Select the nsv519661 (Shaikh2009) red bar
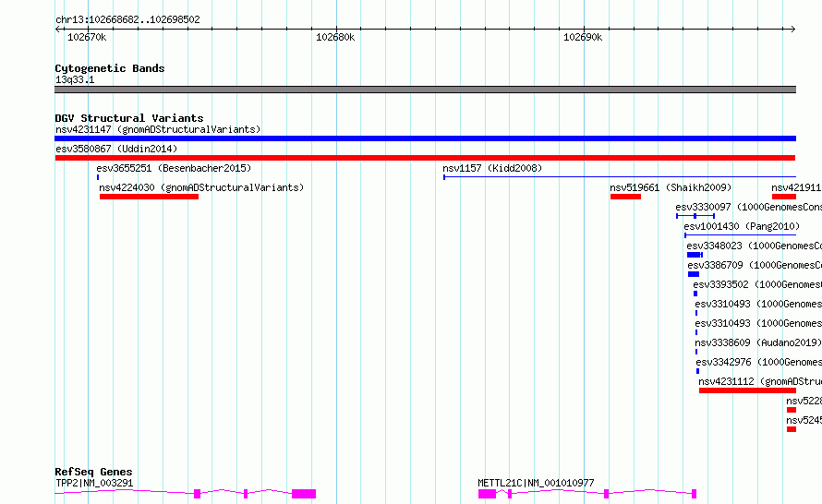The image size is (822, 504). [625, 197]
